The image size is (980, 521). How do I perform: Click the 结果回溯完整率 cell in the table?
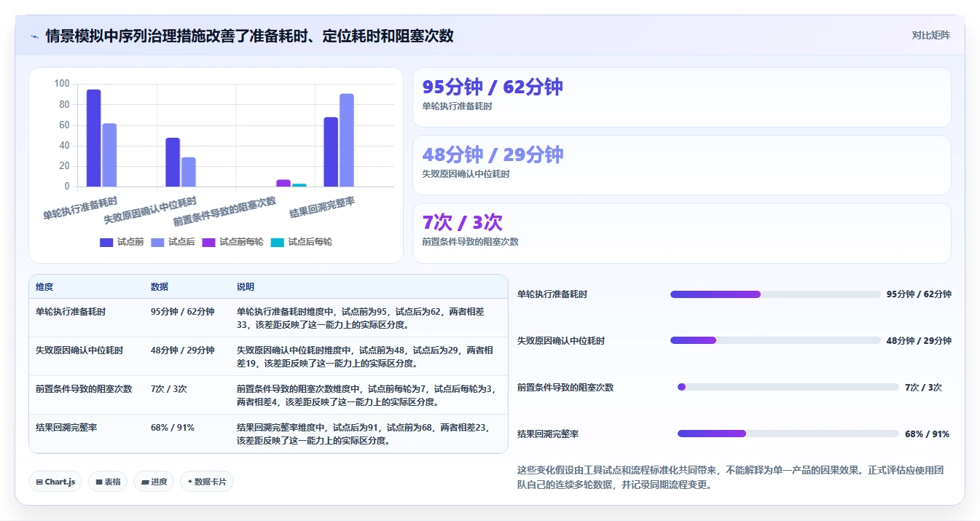point(66,427)
